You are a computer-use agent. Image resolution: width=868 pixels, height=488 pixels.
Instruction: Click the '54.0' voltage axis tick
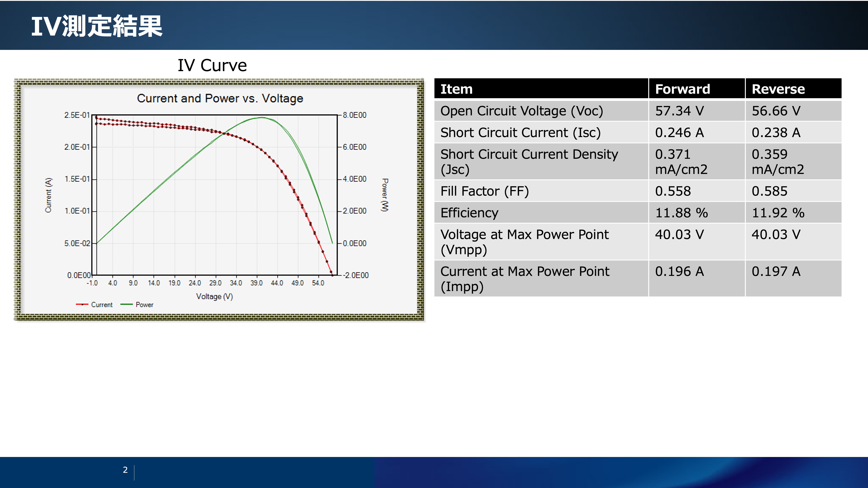318,283
